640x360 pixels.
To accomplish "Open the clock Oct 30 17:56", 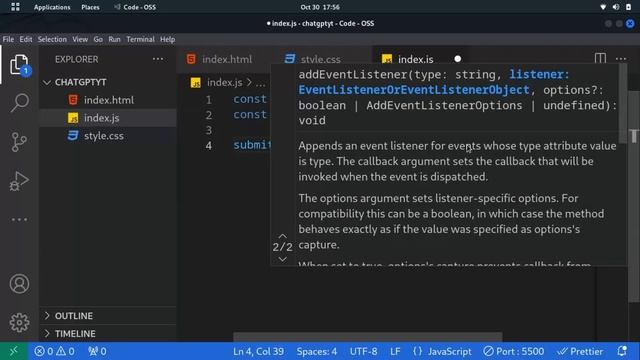I will 320,7.
